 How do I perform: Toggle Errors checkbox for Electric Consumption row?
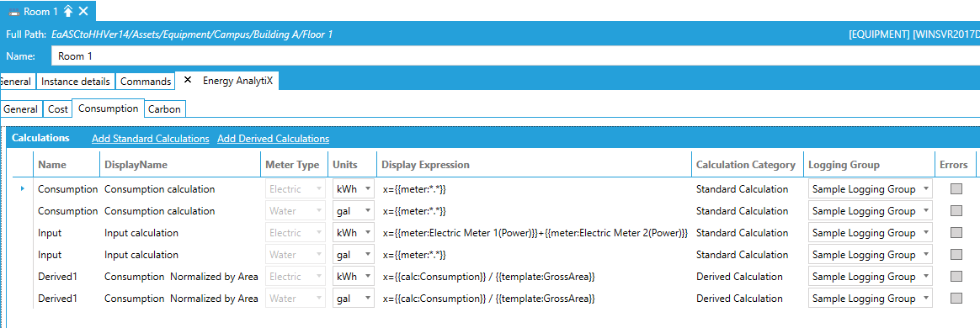click(956, 188)
